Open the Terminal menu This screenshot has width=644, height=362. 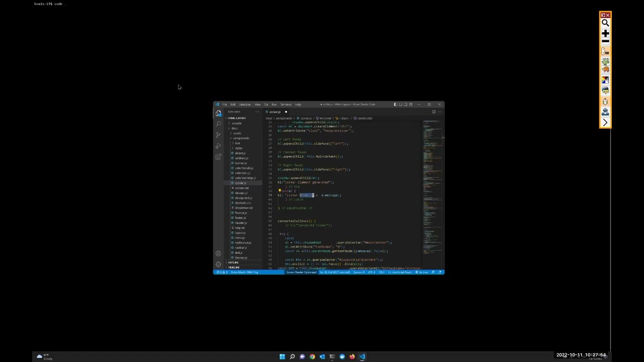[x=286, y=105]
